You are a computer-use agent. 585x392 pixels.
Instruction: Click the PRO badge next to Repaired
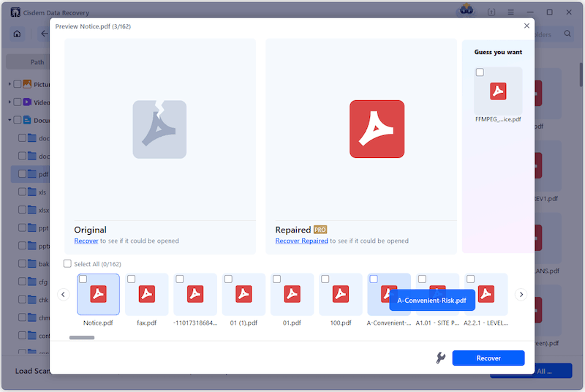(320, 230)
